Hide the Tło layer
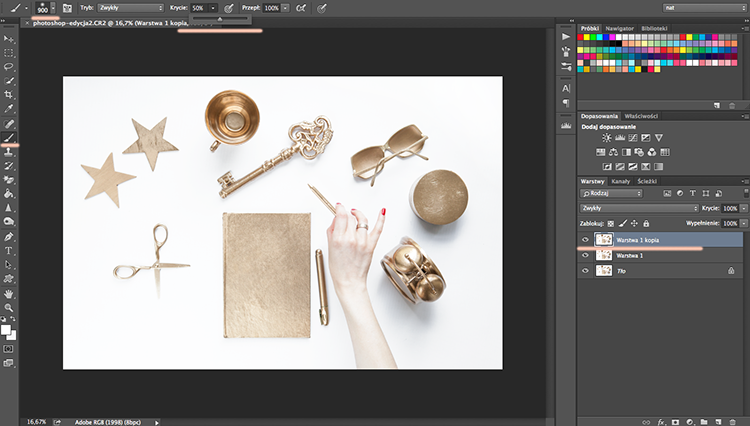Viewport: 750px width, 426px height. pos(585,271)
